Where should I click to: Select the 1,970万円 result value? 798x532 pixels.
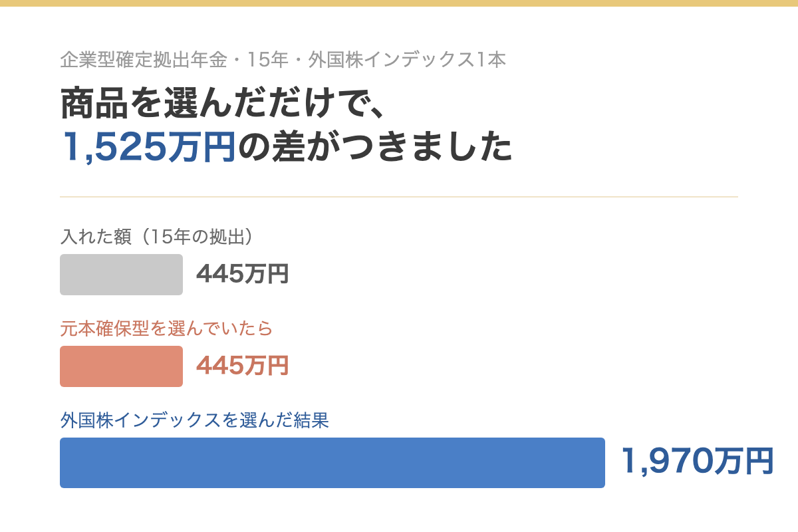click(x=698, y=462)
